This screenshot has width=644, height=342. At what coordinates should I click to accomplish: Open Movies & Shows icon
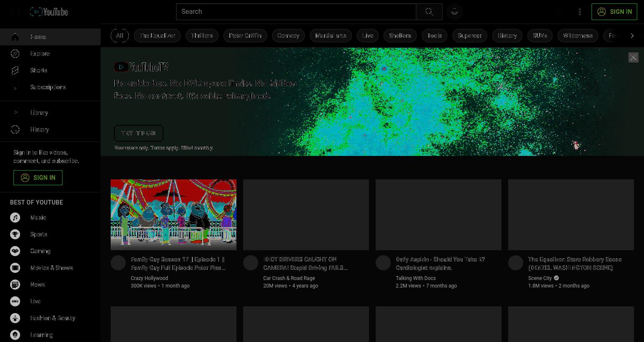[x=15, y=268]
